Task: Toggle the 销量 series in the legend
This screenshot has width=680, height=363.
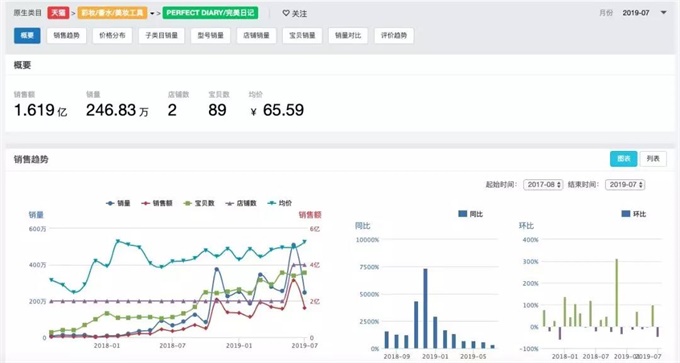Action: (118, 203)
